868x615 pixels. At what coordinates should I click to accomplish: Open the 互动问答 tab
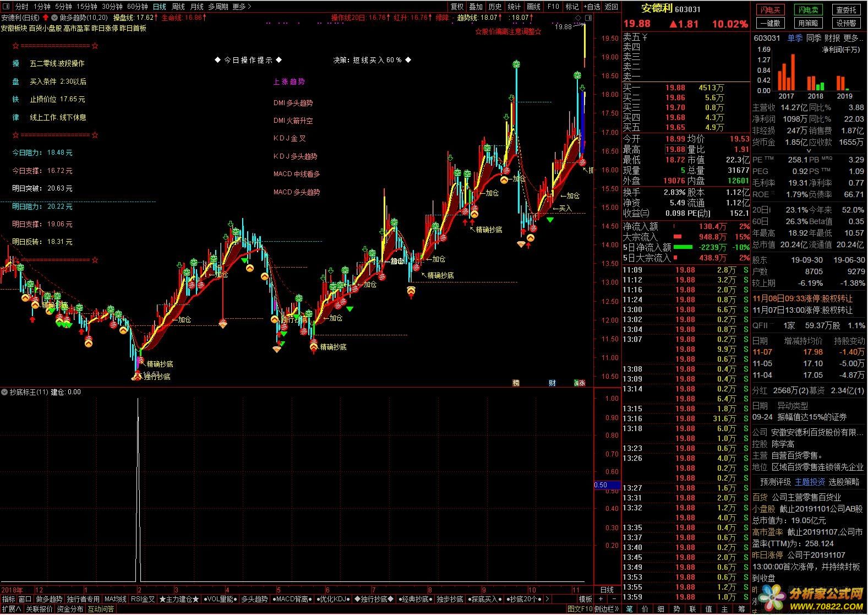point(101,609)
